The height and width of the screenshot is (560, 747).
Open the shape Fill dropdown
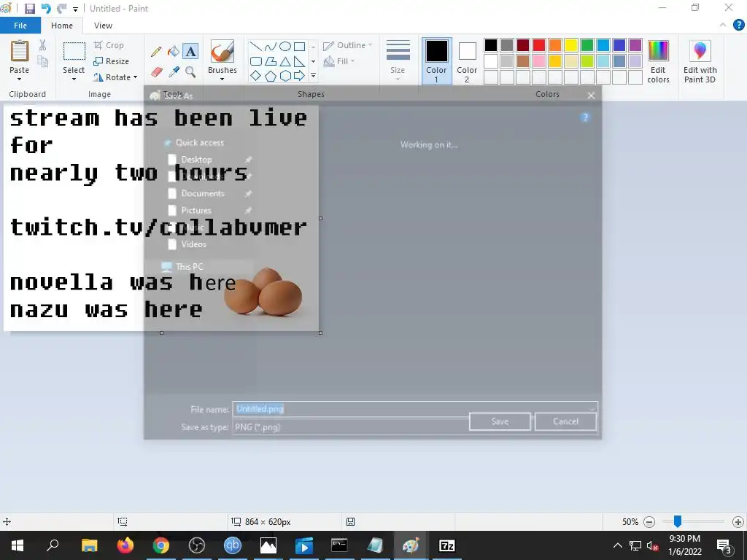pyautogui.click(x=338, y=61)
